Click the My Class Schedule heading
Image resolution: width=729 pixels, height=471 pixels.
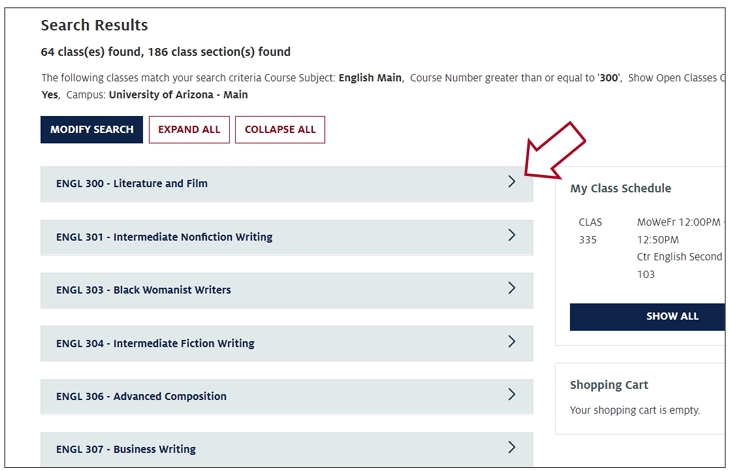click(x=621, y=188)
